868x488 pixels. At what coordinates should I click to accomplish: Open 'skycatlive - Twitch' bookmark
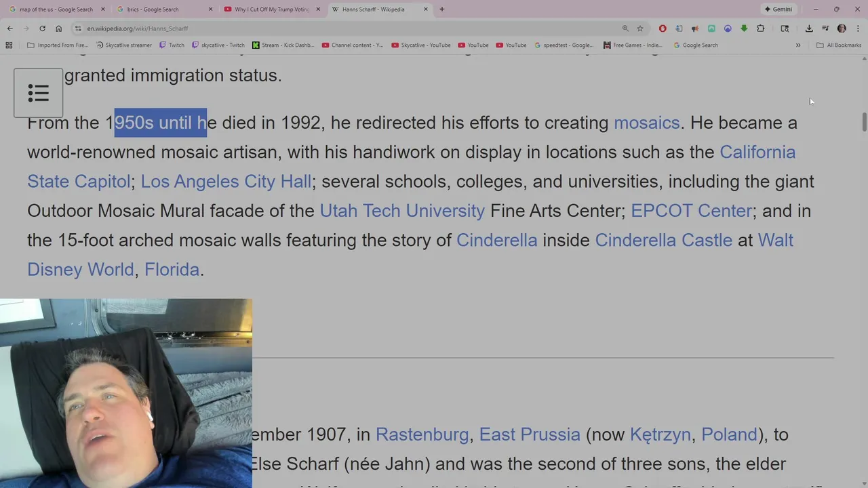pyautogui.click(x=218, y=45)
